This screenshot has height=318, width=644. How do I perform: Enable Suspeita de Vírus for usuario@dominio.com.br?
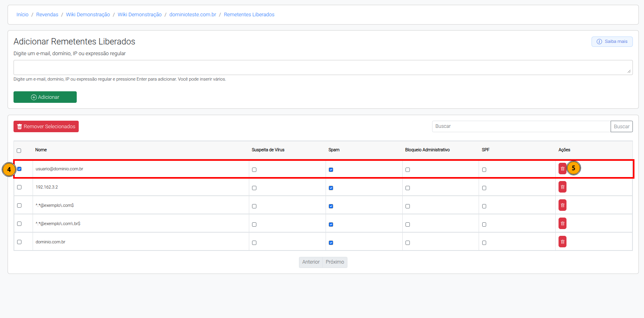(254, 170)
